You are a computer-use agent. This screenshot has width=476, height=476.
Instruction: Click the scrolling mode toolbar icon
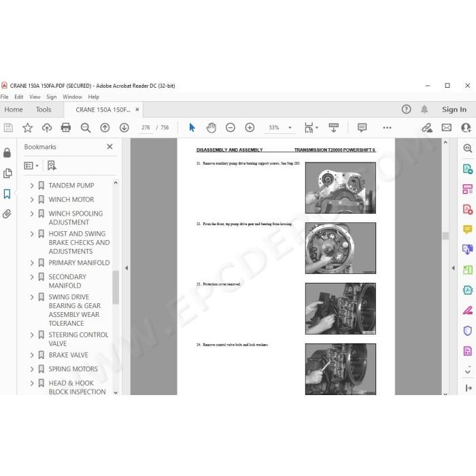(334, 128)
